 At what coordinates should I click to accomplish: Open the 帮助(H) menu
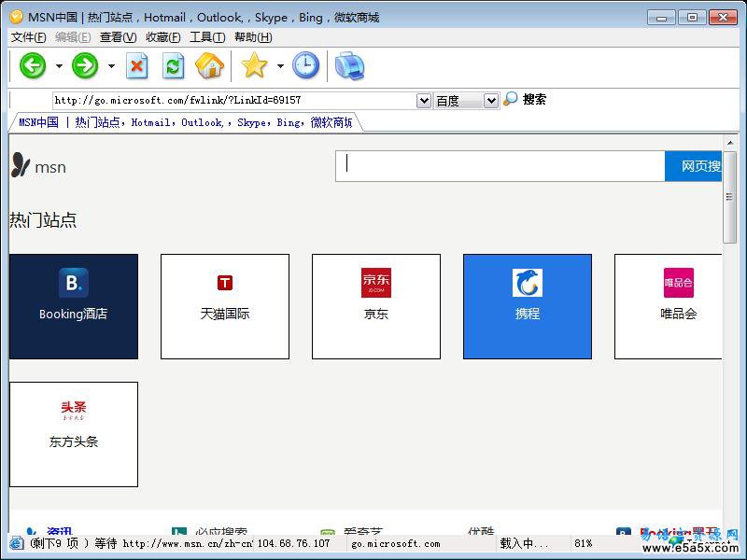[x=253, y=37]
